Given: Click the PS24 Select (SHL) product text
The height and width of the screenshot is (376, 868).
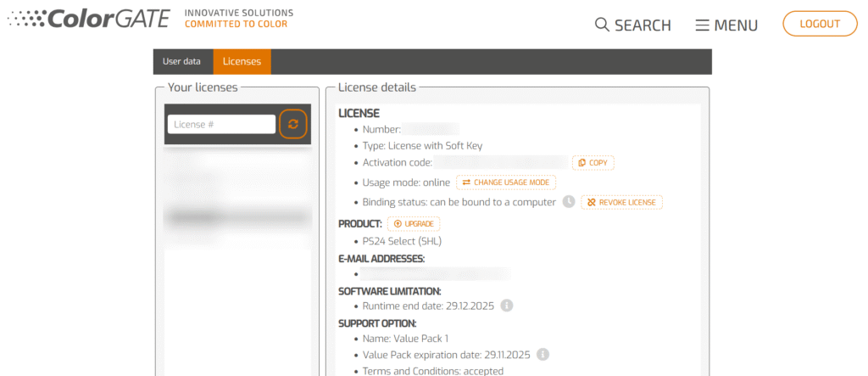Looking at the screenshot, I should click(402, 241).
